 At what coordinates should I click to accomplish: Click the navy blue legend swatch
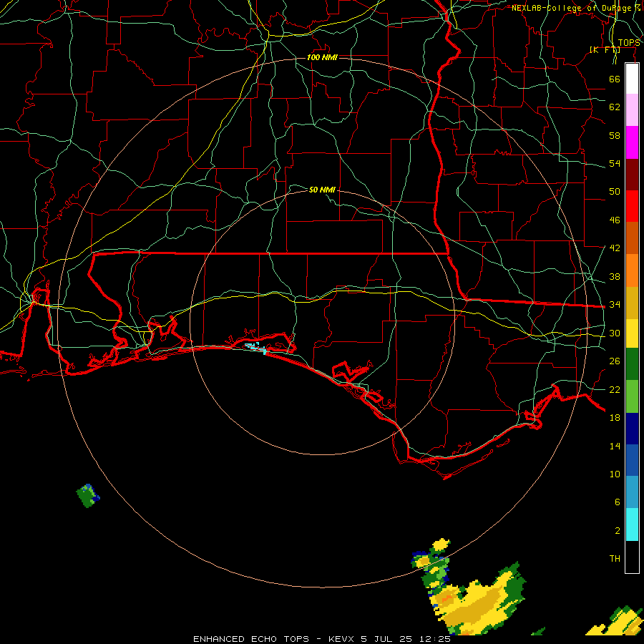click(x=632, y=429)
